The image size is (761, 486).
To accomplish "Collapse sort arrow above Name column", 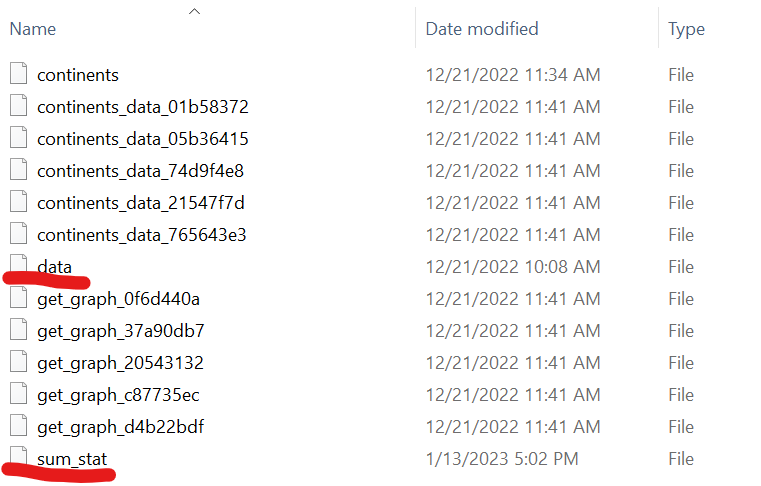I will 195,11.
